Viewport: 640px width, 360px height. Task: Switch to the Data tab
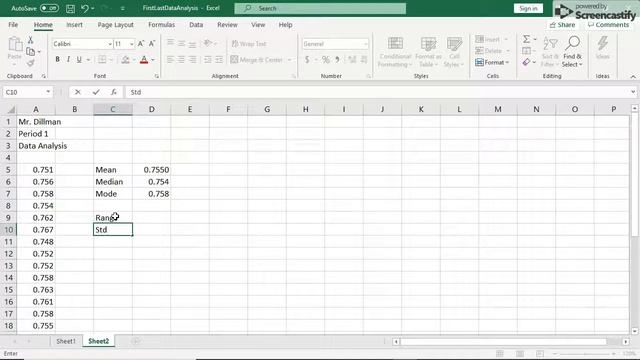pos(196,25)
